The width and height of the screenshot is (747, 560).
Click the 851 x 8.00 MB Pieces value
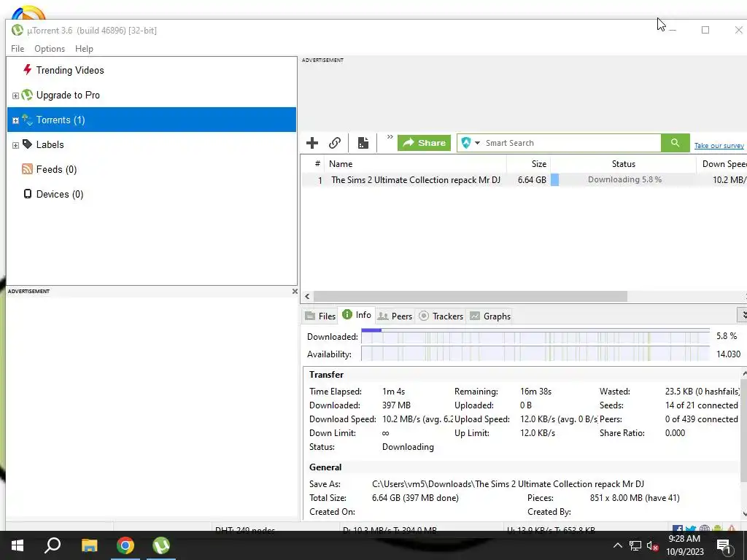(x=635, y=498)
